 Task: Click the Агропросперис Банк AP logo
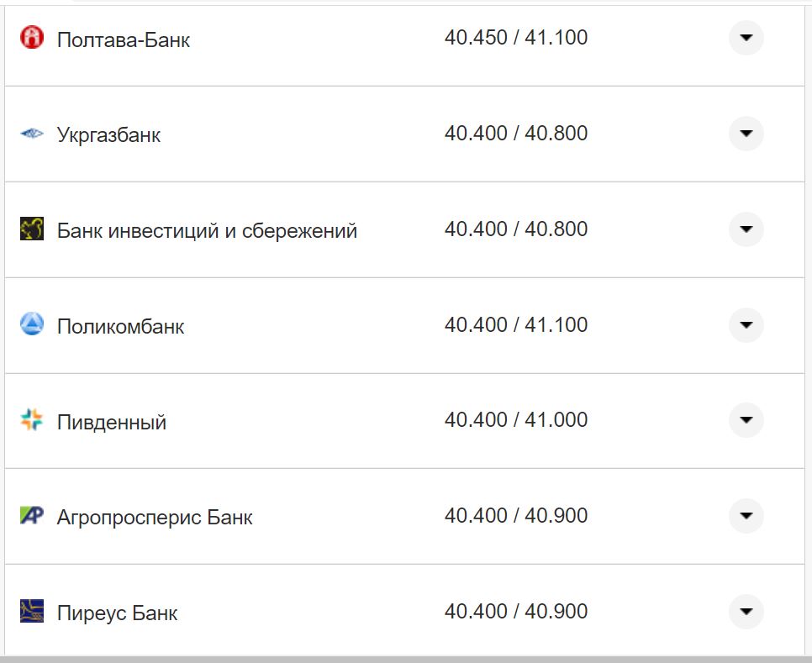point(31,516)
